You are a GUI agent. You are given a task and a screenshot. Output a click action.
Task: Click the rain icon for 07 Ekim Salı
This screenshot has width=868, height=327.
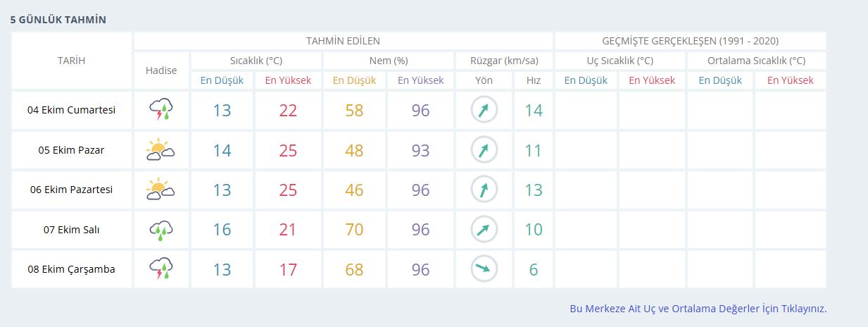[x=161, y=229]
